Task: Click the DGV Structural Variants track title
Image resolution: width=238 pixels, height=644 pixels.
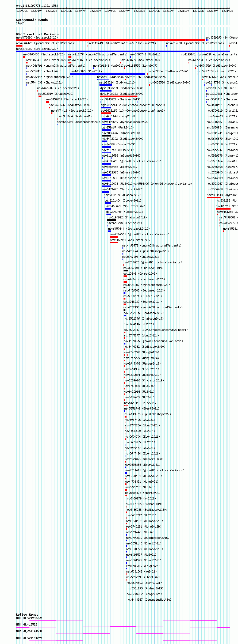Action: point(37,34)
